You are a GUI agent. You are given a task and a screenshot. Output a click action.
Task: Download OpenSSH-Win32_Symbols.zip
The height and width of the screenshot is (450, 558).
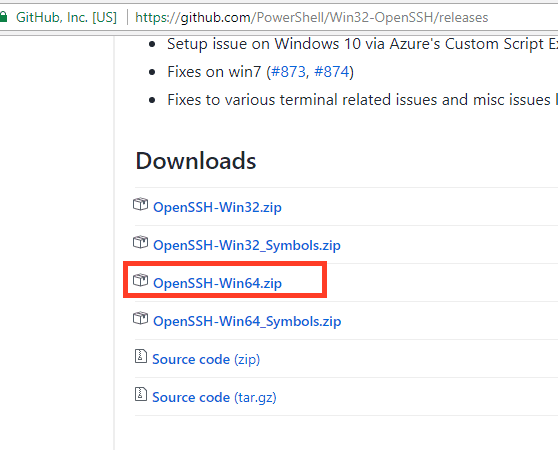(247, 245)
